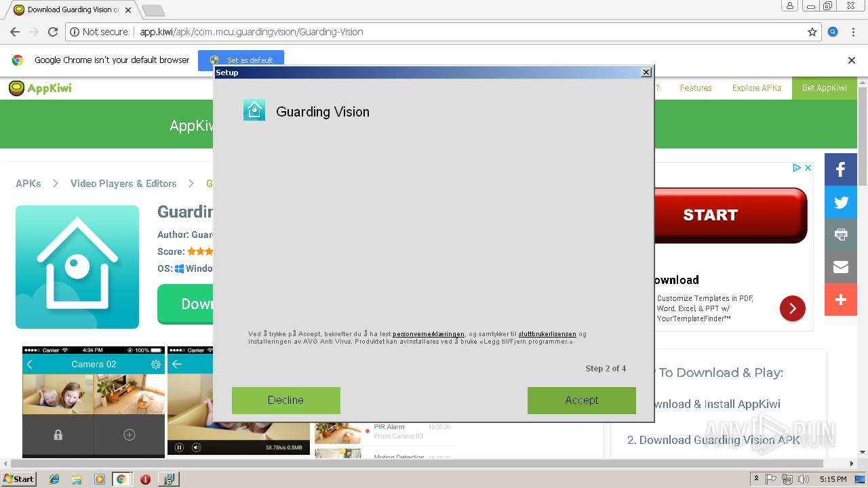
Task: Click the Get AppKiwi tab
Action: click(825, 88)
